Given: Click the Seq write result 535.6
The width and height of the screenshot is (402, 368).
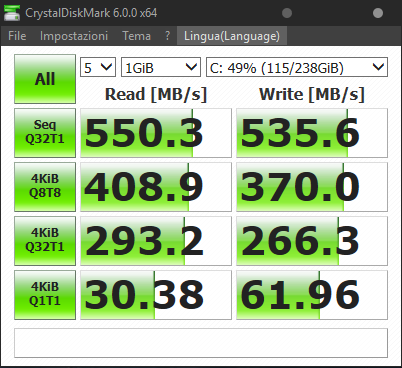Looking at the screenshot, I should pos(312,133).
